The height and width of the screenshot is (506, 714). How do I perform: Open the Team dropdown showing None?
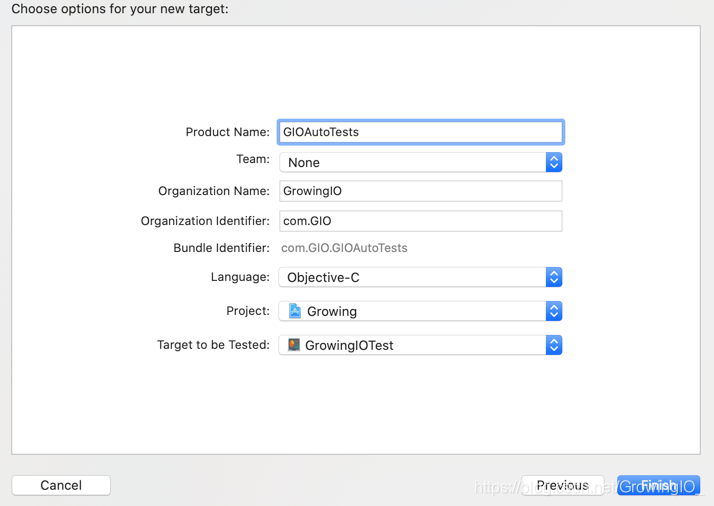[x=420, y=162]
